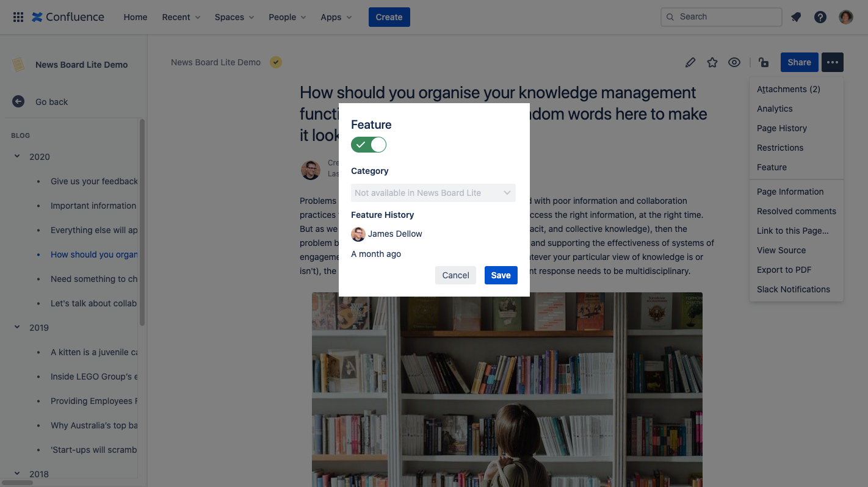Open 'Everything else will ap' blog post
This screenshot has width=868, height=487.
click(94, 230)
